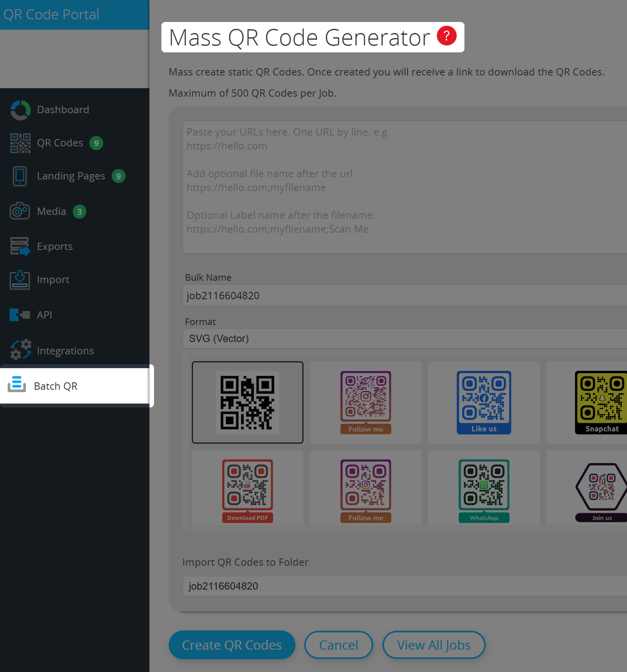Open Landing Pages via its phone icon
This screenshot has height=672, width=627.
click(x=19, y=176)
